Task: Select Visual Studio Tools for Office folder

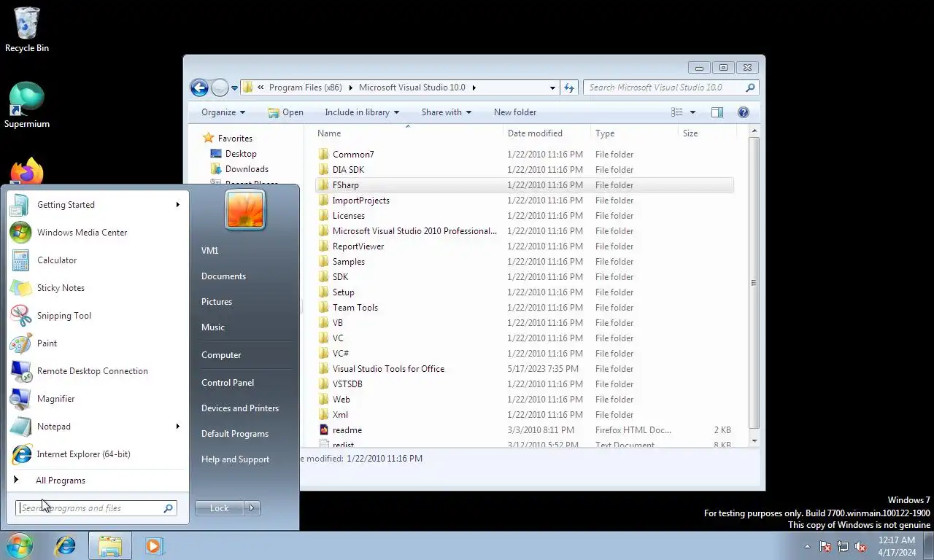Action: click(x=388, y=369)
